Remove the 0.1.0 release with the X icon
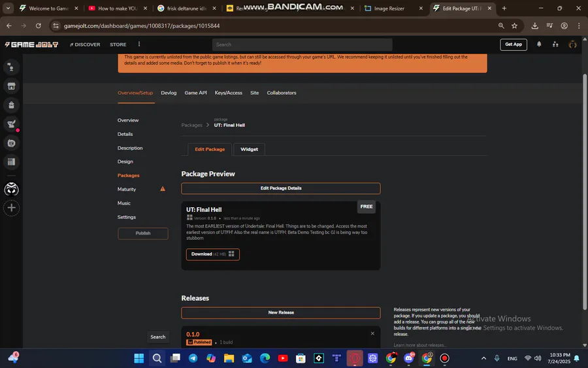588x368 pixels. pos(372,333)
